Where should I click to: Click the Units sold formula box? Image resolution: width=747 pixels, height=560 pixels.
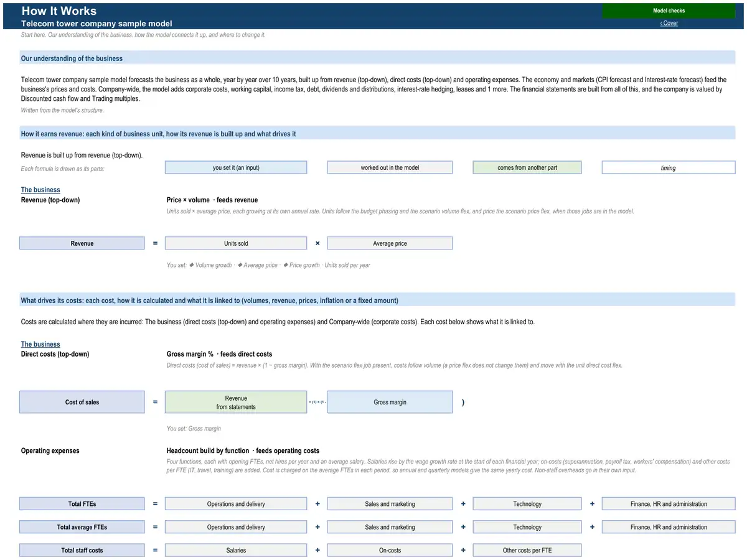(236, 243)
